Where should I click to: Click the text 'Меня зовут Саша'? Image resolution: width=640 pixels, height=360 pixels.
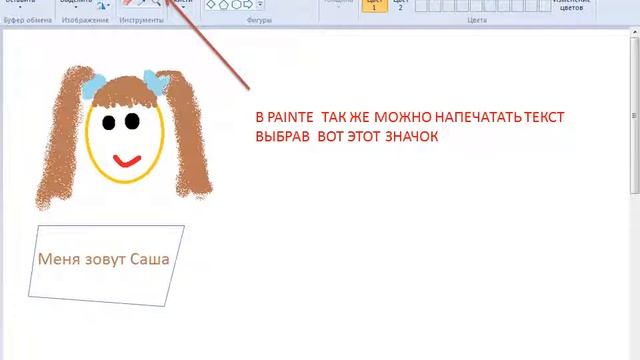[x=104, y=259]
